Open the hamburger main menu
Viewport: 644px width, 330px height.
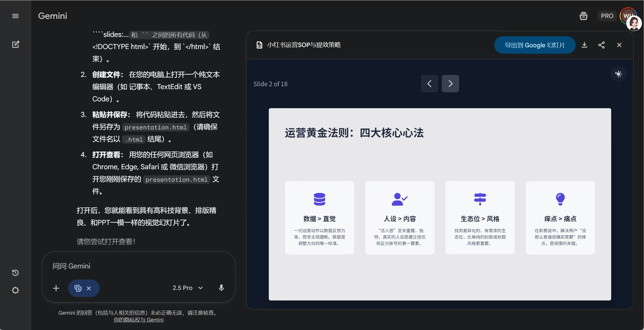point(15,16)
